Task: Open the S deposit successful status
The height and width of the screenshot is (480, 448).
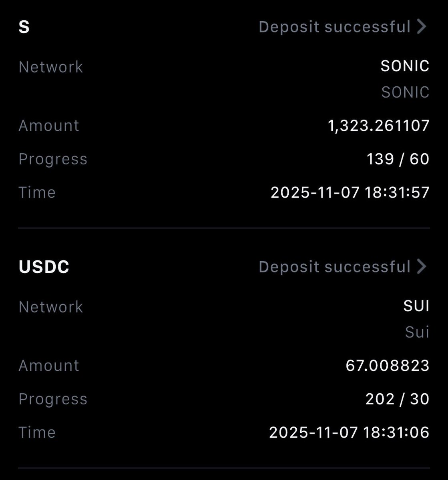Action: 334,27
